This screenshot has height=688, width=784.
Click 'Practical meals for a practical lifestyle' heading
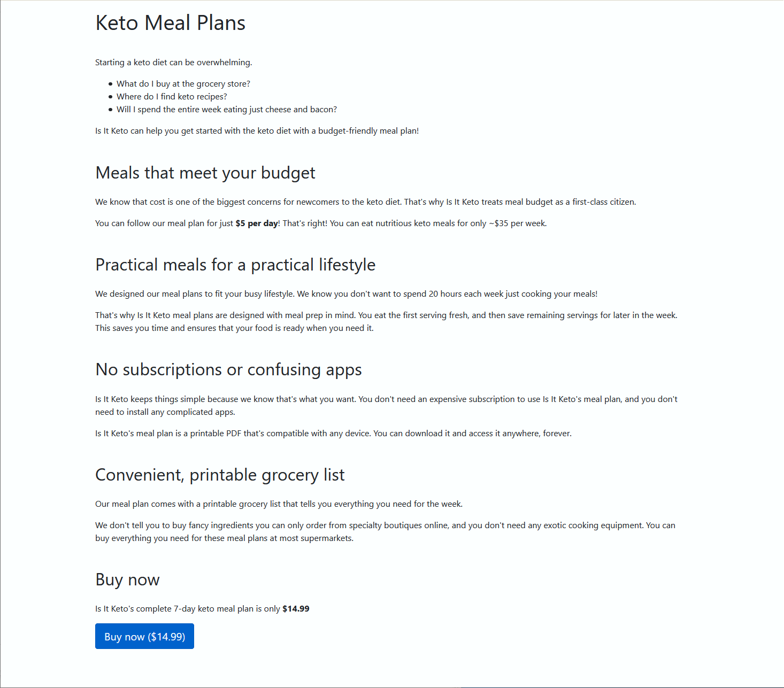pos(235,265)
